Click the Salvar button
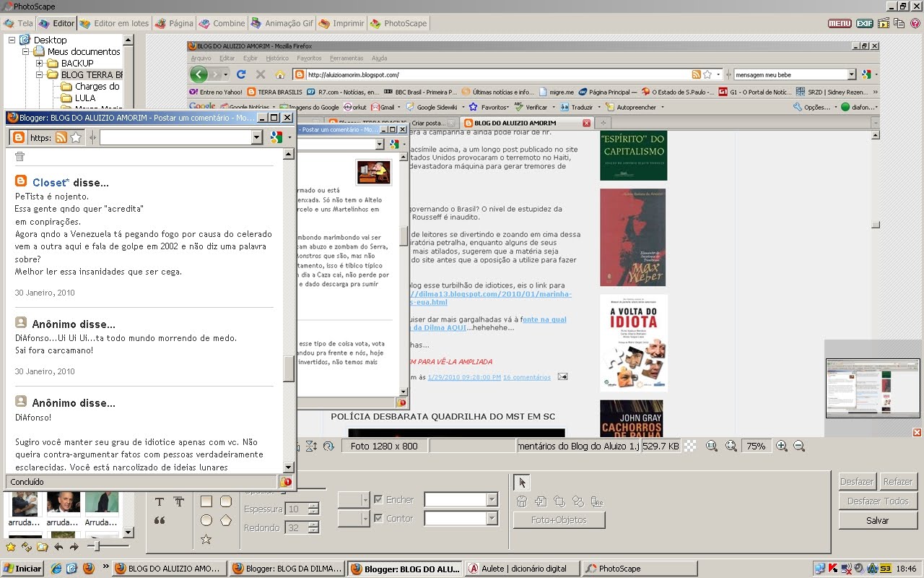The image size is (924, 578). 877,520
